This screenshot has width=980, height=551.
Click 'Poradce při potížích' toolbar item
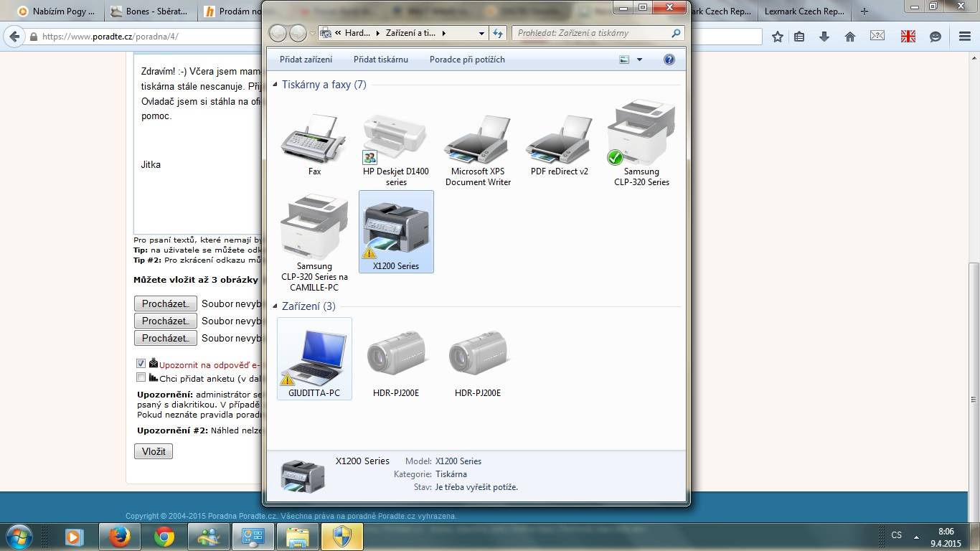(467, 60)
